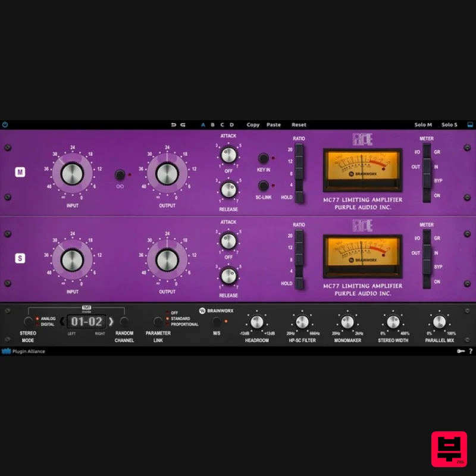Image resolution: width=476 pixels, height=476 pixels.
Task: Click the Reset button
Action: [x=299, y=125]
